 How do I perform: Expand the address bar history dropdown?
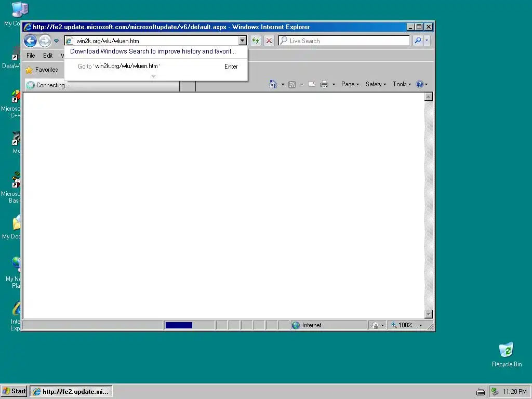(x=242, y=41)
